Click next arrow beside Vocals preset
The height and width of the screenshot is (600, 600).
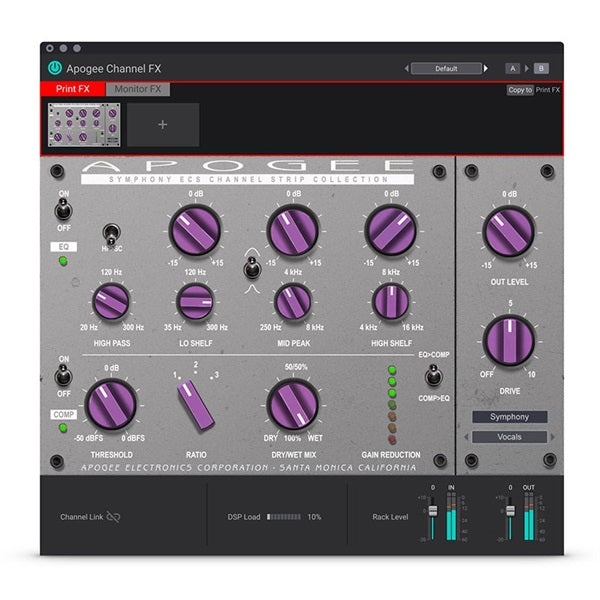click(553, 437)
